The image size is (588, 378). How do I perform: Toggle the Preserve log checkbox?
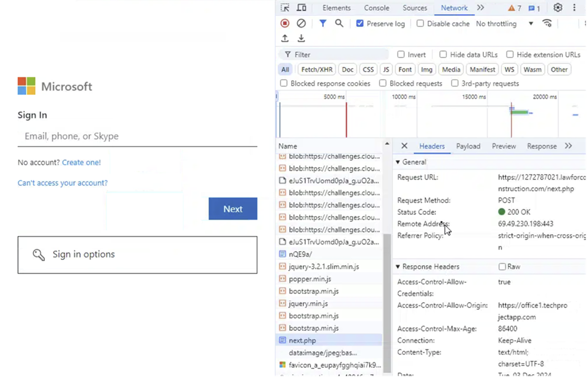[360, 24]
